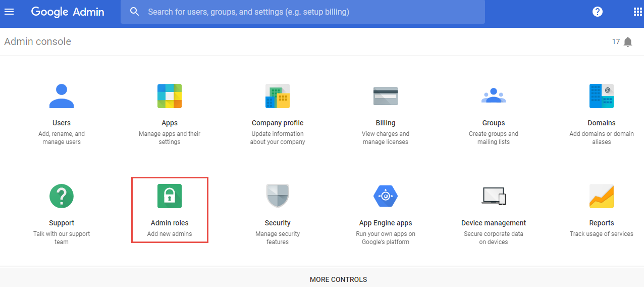Image resolution: width=644 pixels, height=287 pixels.
Task: Open the App Engine apps hexagon icon
Action: point(386,196)
